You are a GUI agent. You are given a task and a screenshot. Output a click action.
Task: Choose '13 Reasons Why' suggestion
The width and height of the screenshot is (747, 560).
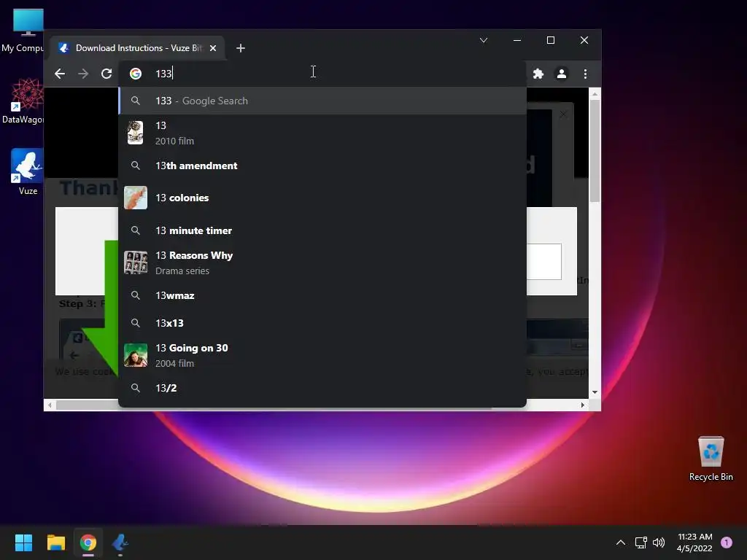322,262
